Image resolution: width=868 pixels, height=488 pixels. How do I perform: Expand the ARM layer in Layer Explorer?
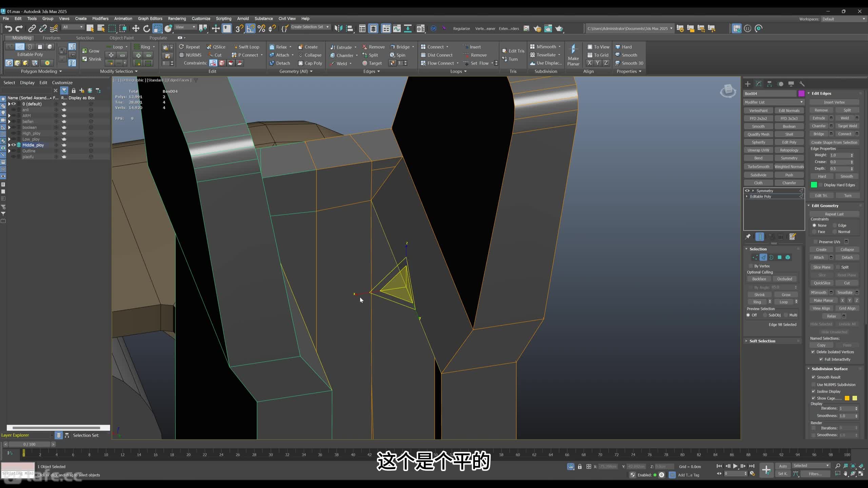[x=9, y=116]
